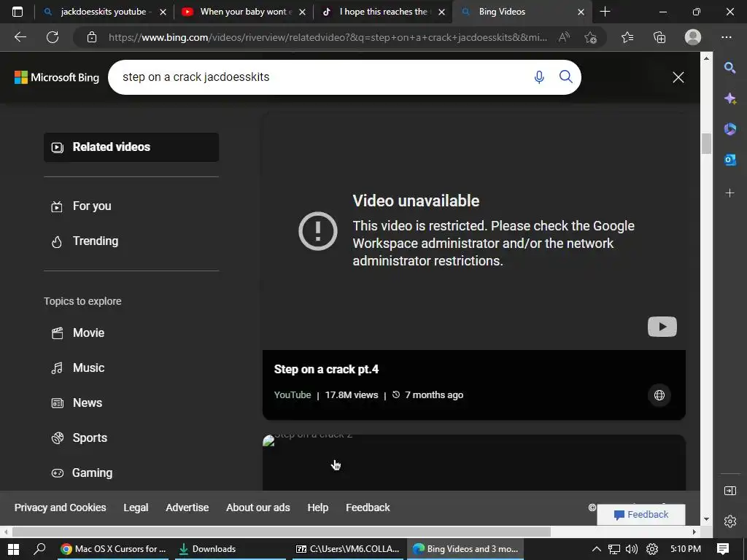Image resolution: width=747 pixels, height=560 pixels.
Task: Click the globe icon beside video info
Action: tap(659, 395)
